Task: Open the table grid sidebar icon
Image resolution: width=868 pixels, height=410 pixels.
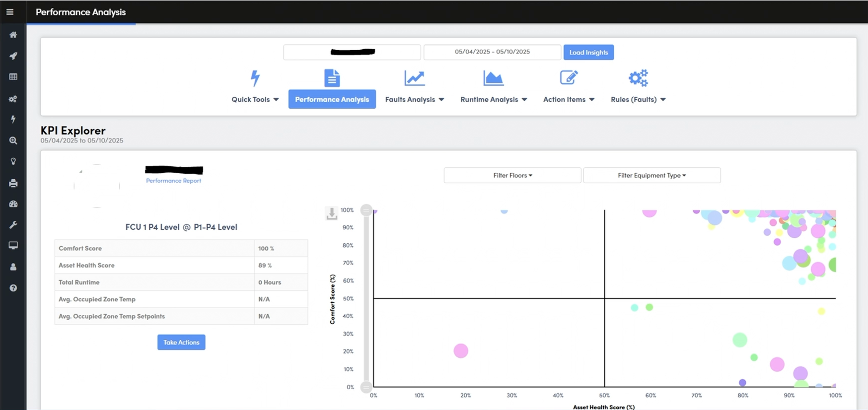Action: (13, 77)
